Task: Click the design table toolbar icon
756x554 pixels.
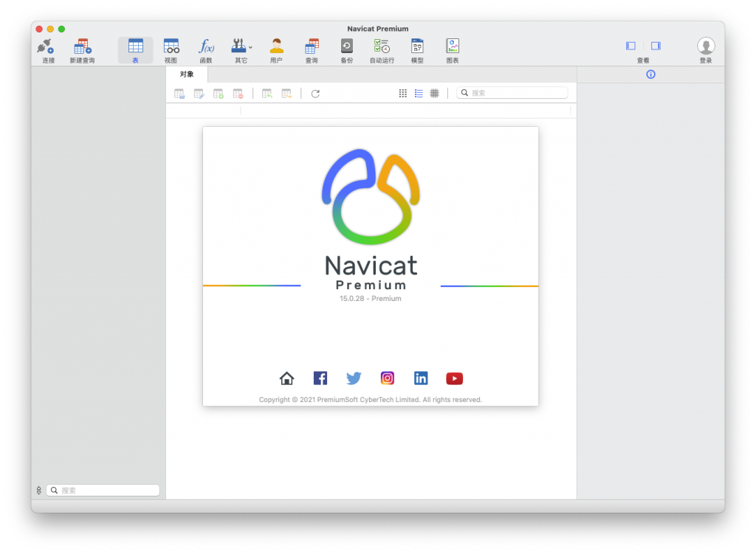Action: tap(199, 94)
